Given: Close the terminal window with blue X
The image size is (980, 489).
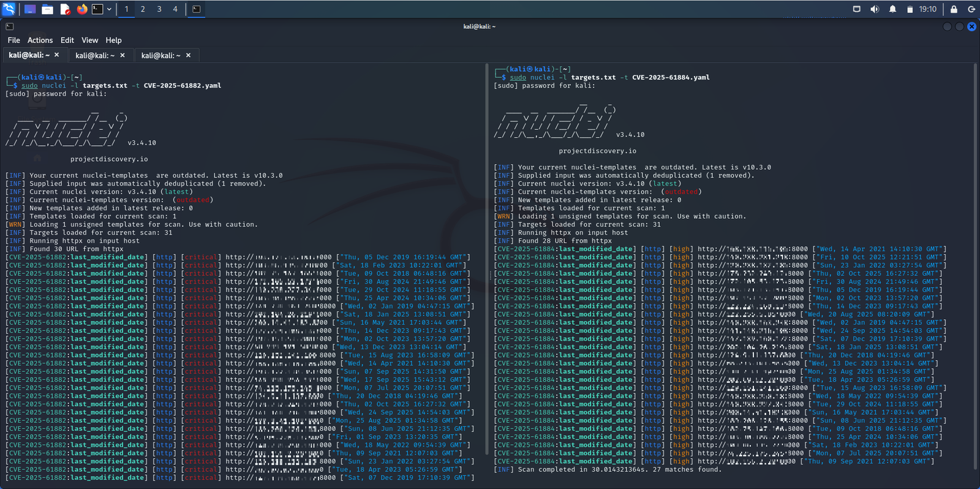Looking at the screenshot, I should (971, 26).
